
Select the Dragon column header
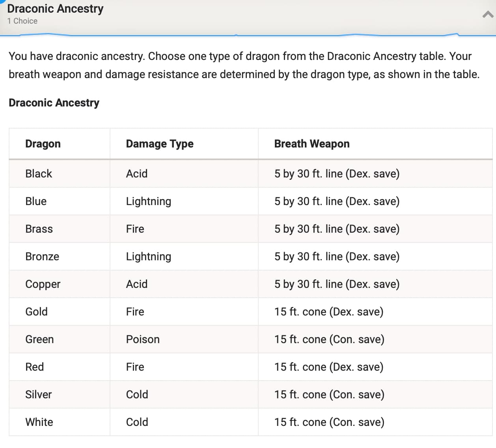click(x=60, y=144)
